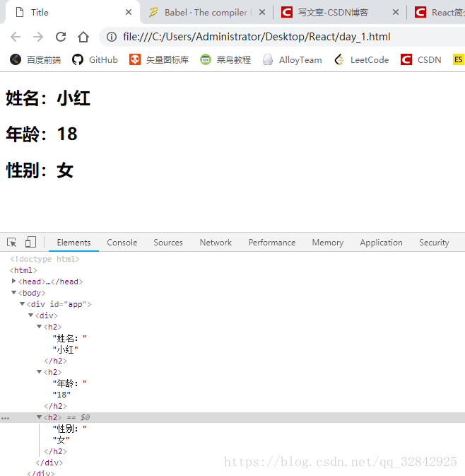
Task: Collapse the h2 node containing 年龄
Action: [x=39, y=371]
